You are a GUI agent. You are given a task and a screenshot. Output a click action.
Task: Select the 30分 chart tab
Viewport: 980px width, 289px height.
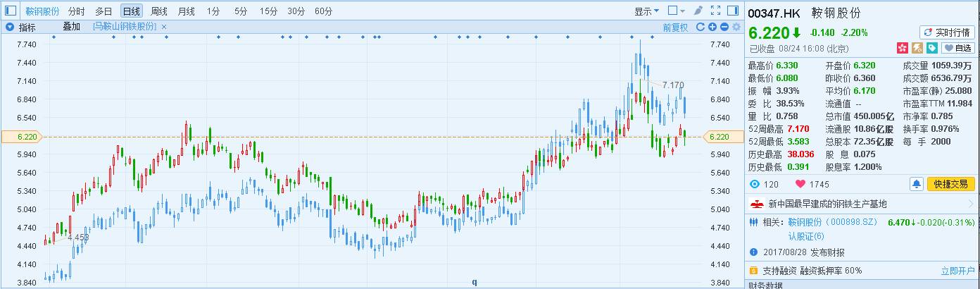pos(296,11)
